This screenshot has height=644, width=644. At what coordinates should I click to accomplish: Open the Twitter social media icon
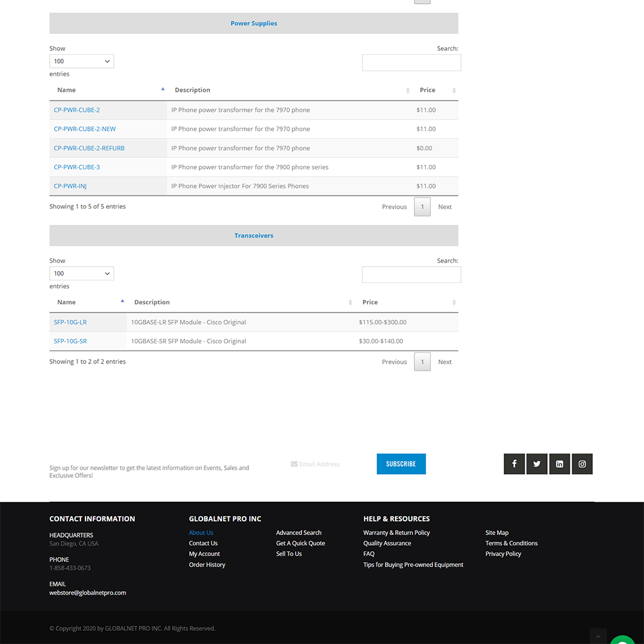pos(536,464)
